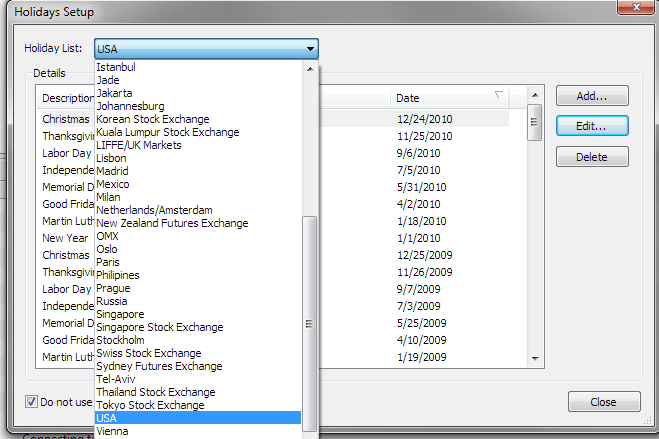
Task: Select date 4/2/2010 cell
Action: [419, 204]
